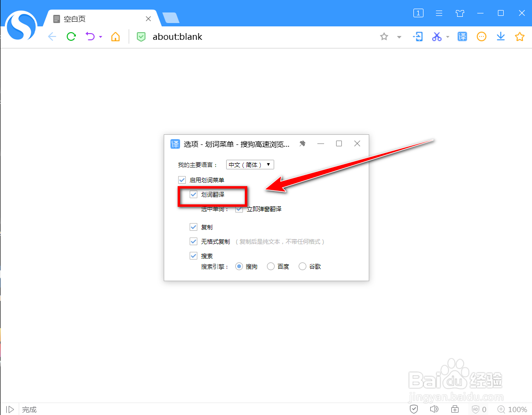532x415 pixels.
Task: Expand the dropdown arrow beside bookmark star
Action: click(x=399, y=37)
